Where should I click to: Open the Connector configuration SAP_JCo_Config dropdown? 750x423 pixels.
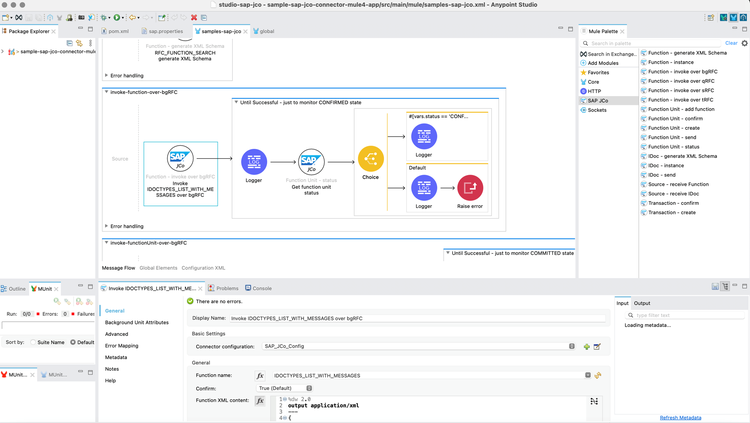[419, 346]
